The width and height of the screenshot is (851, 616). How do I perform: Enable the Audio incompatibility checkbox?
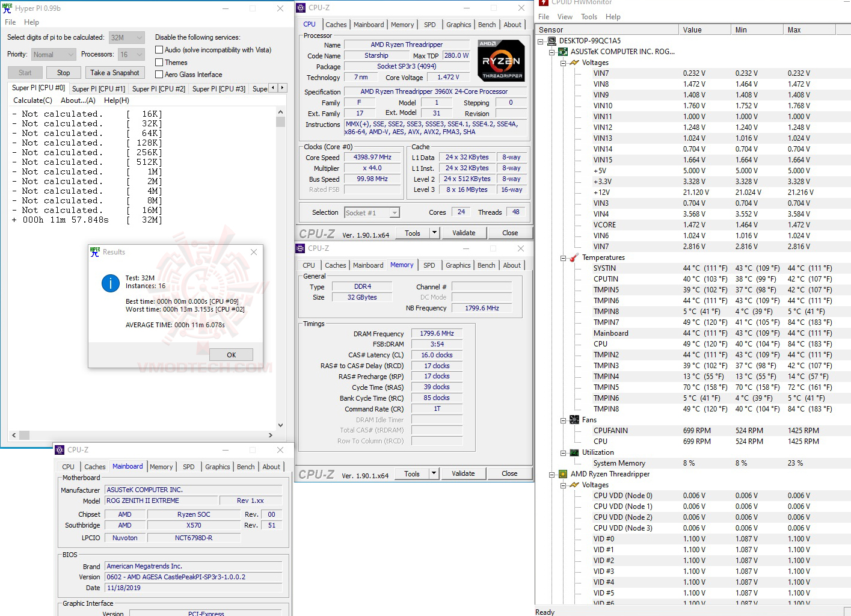pyautogui.click(x=159, y=49)
